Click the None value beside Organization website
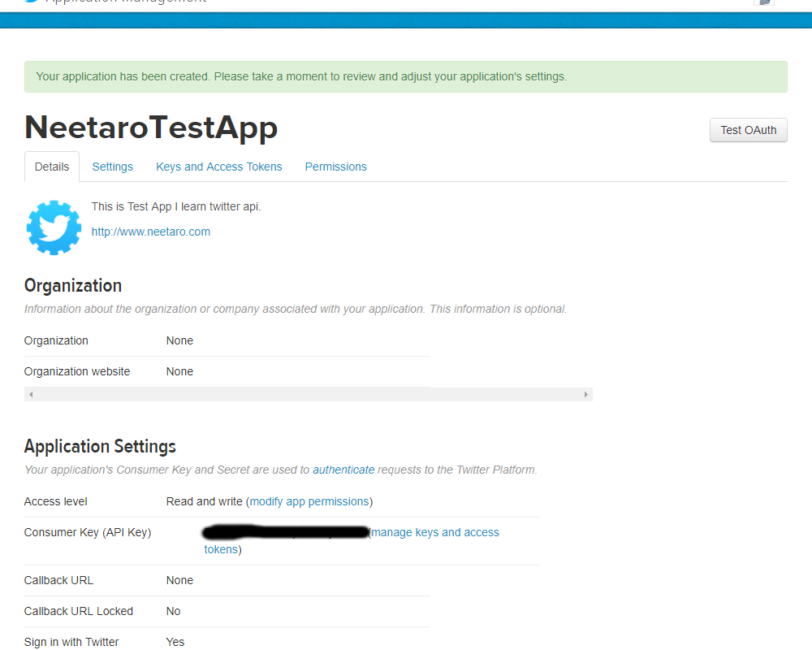 click(179, 371)
